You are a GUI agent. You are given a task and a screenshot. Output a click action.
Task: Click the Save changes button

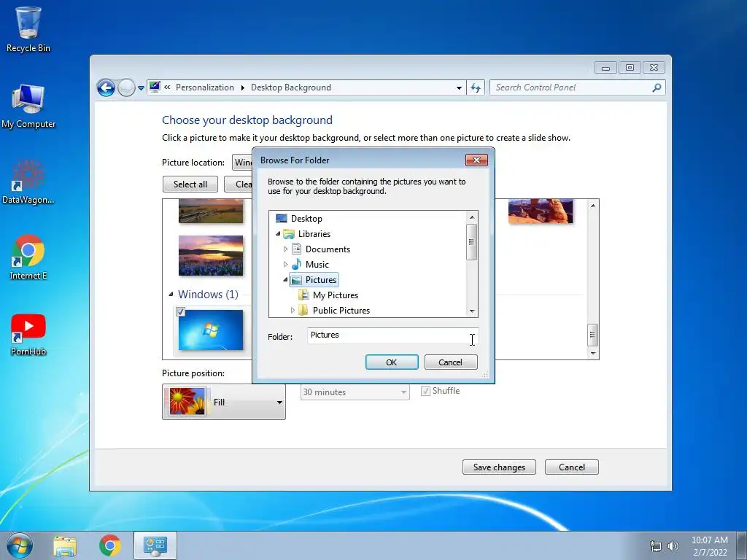pyautogui.click(x=499, y=467)
